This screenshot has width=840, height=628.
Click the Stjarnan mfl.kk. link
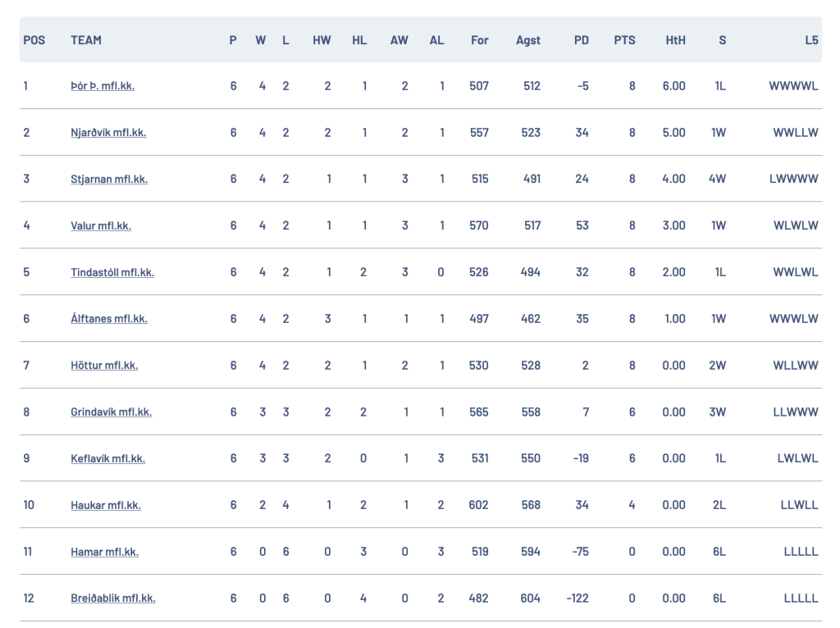[109, 179]
